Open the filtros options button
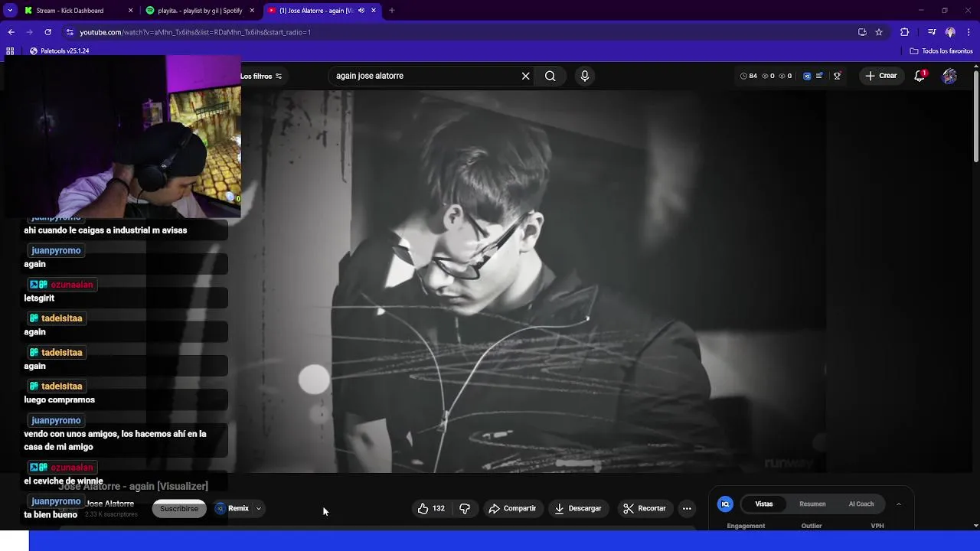The width and height of the screenshot is (980, 551). tap(261, 76)
